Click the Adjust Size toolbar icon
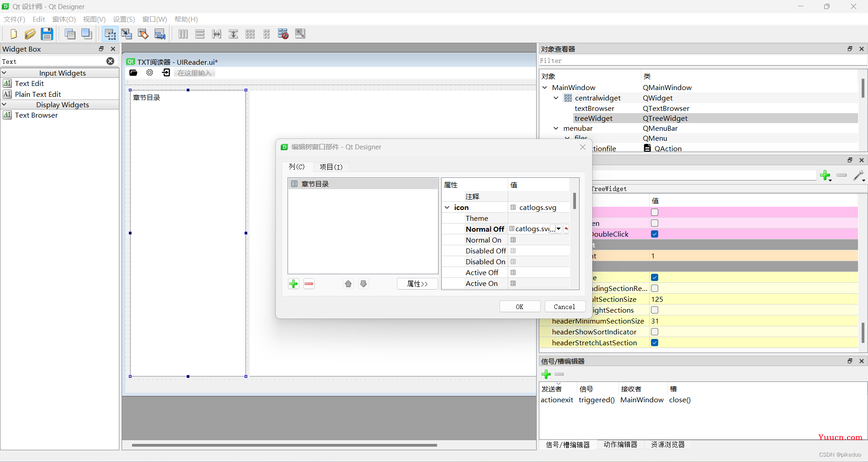 [x=300, y=34]
